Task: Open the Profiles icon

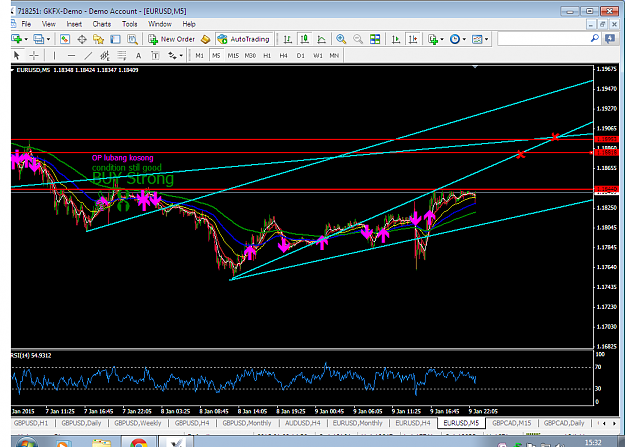Action: click(38, 39)
